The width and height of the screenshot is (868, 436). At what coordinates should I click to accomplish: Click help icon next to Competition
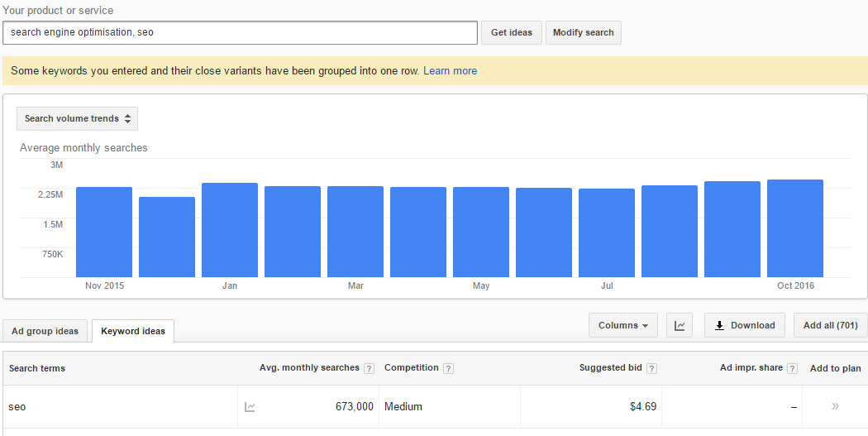(448, 368)
